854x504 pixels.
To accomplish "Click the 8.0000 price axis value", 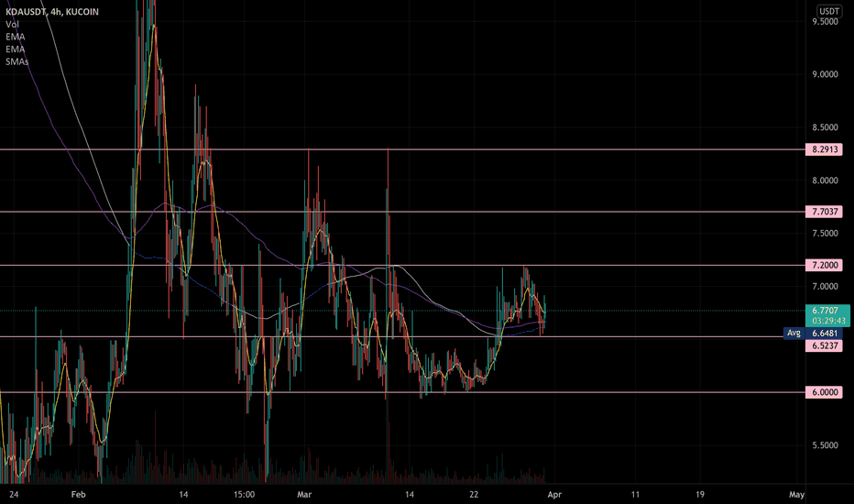I will pos(825,181).
